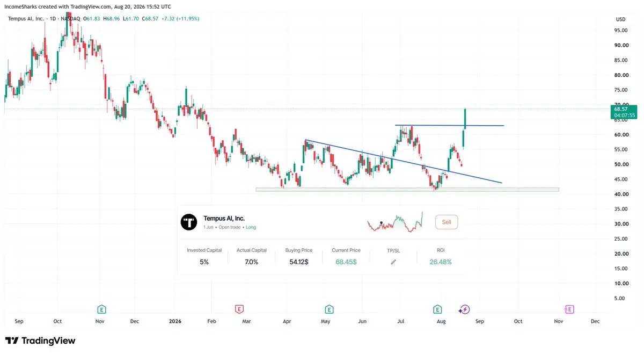The image size is (644, 354).
Task: Click the 'Jun' label on time axis
Action: (x=362, y=321)
